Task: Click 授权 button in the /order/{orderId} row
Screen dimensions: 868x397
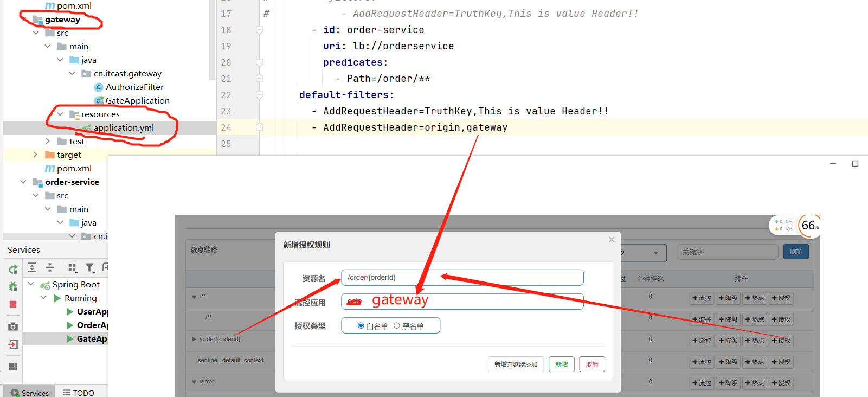Action: click(781, 341)
